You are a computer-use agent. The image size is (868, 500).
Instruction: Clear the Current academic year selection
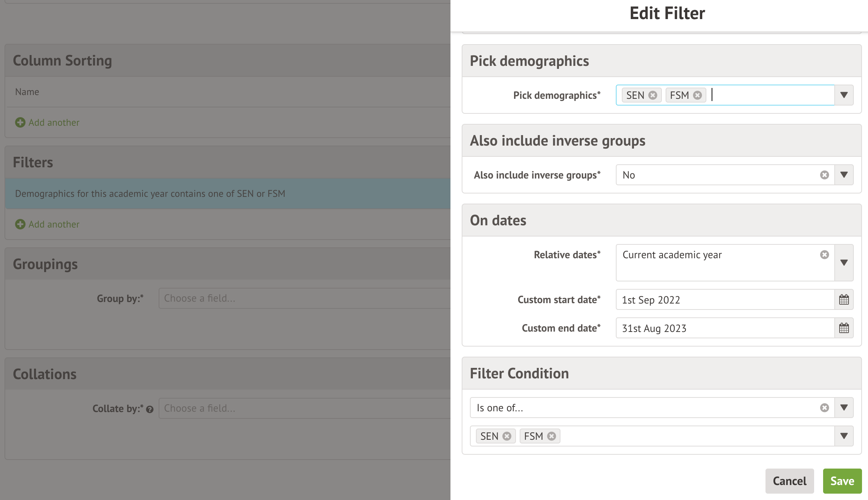824,255
